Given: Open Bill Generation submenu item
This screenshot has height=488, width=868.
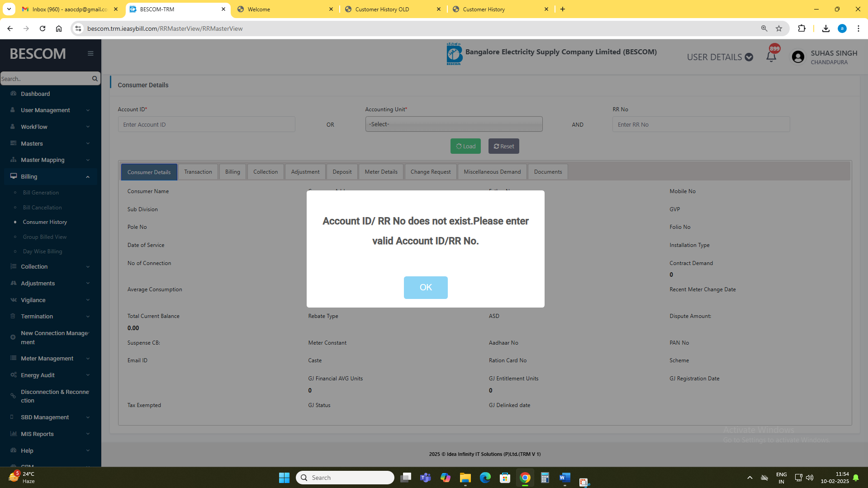Looking at the screenshot, I should tap(41, 193).
